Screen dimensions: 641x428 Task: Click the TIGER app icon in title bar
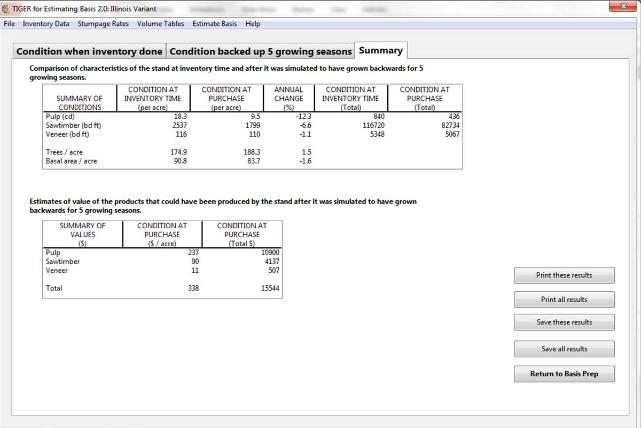(7, 7)
